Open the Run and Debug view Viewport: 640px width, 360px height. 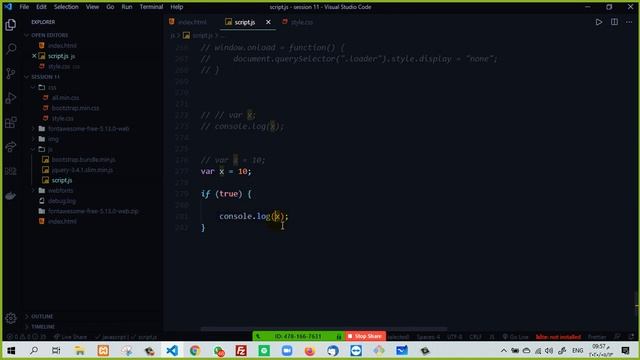pos(11,98)
